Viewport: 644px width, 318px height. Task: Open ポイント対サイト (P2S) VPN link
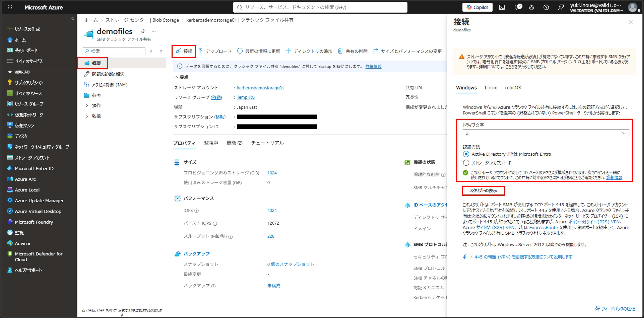[x=594, y=222]
